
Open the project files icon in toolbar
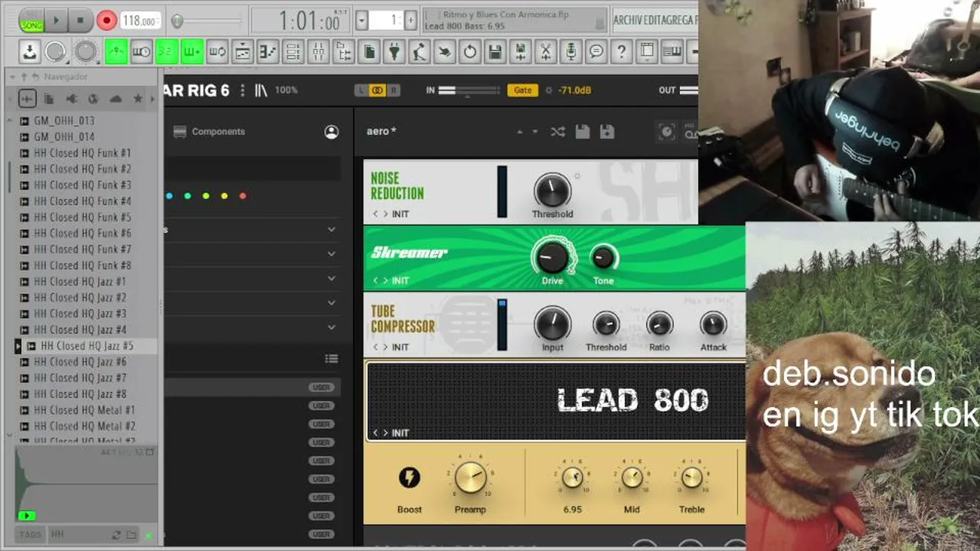coord(369,52)
